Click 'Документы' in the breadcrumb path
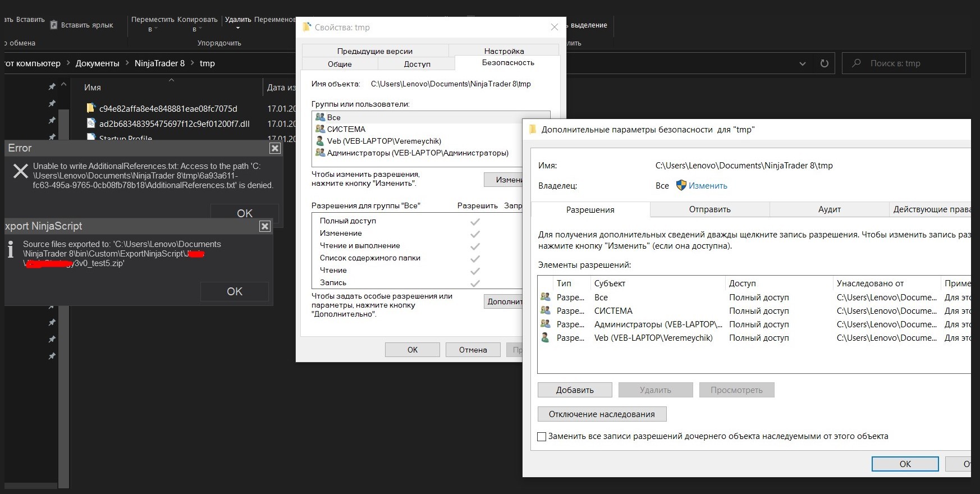980x494 pixels. point(98,63)
